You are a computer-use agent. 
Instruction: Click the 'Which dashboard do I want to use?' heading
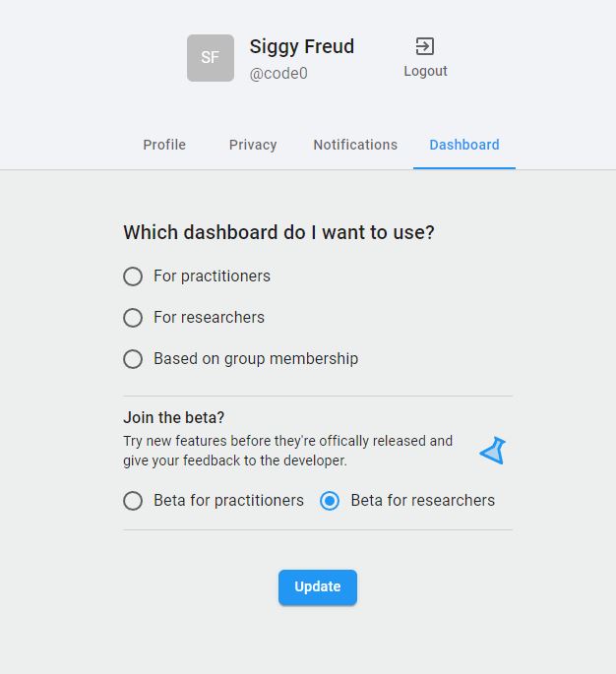click(x=278, y=233)
